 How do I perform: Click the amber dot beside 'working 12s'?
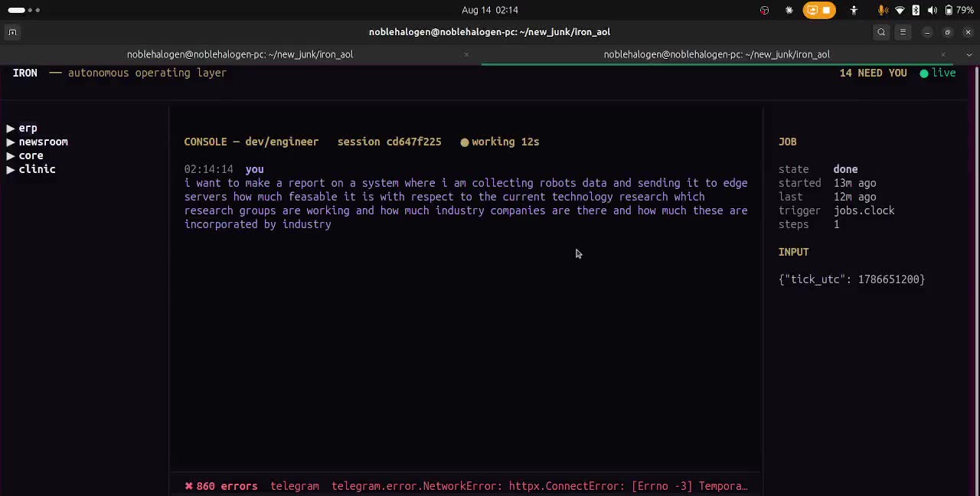(x=464, y=142)
